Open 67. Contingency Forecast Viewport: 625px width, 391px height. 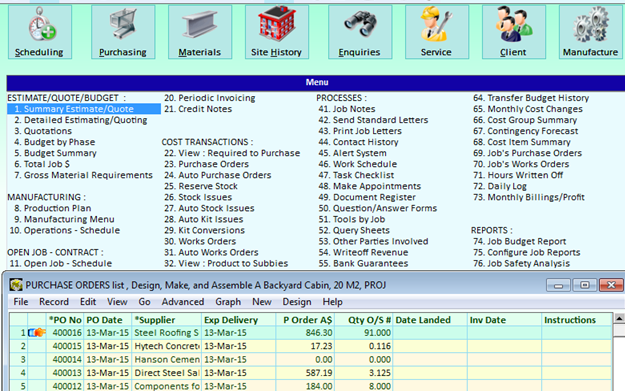click(526, 131)
